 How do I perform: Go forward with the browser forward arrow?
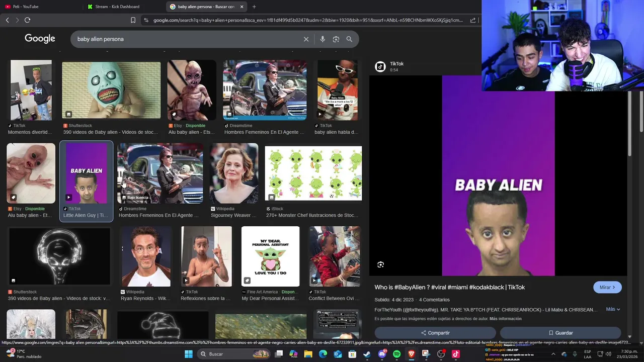(x=17, y=20)
